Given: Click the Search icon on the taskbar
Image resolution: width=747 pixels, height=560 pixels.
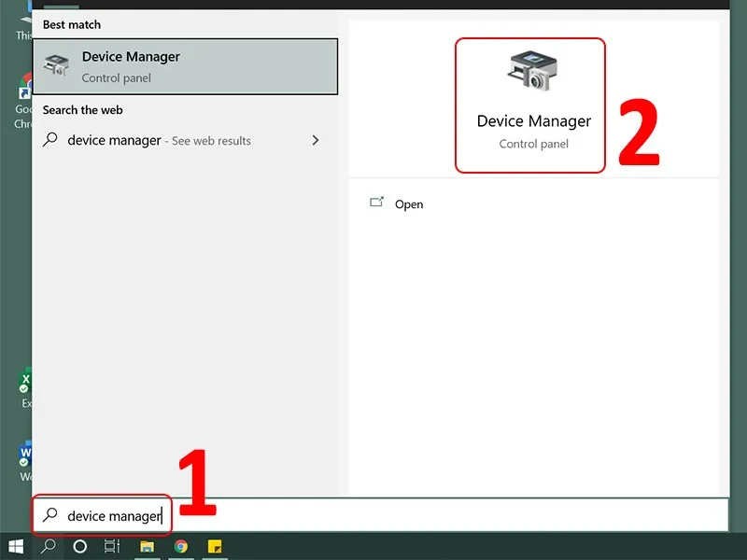Looking at the screenshot, I should (49, 548).
